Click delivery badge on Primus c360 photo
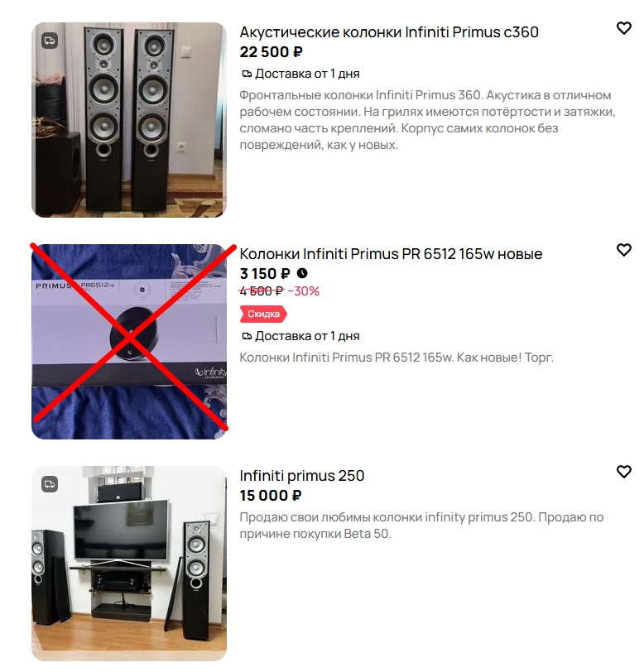The height and width of the screenshot is (672, 644). pos(50,41)
